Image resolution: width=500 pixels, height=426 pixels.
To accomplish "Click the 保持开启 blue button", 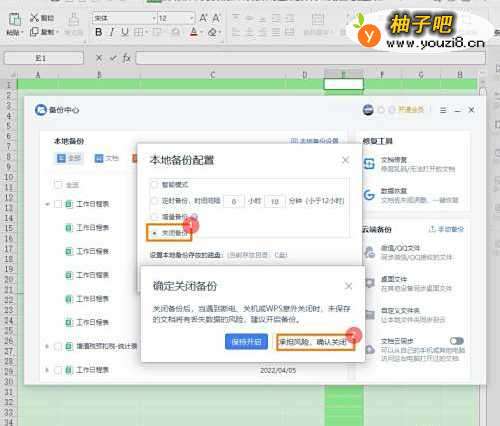I will tap(246, 342).
